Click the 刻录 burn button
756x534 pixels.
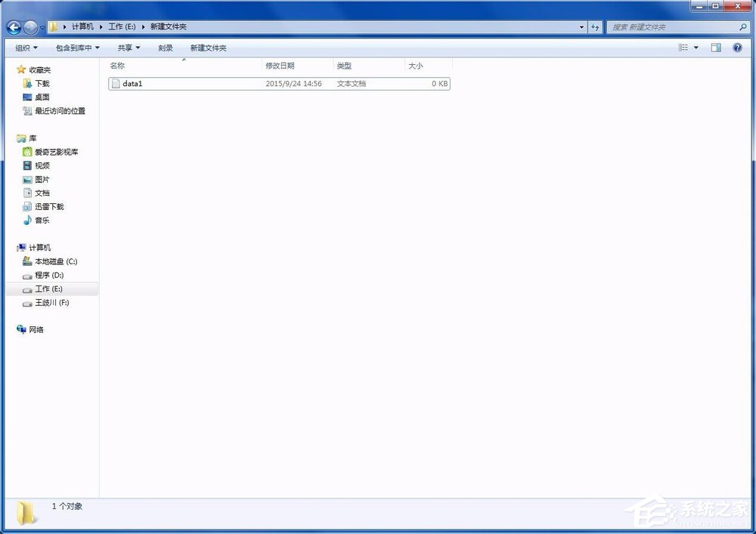click(166, 48)
